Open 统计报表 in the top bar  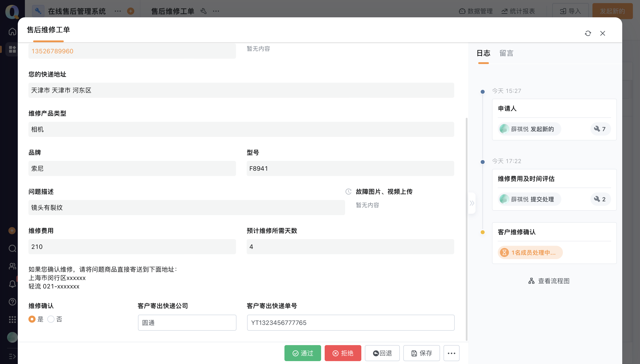pyautogui.click(x=518, y=11)
